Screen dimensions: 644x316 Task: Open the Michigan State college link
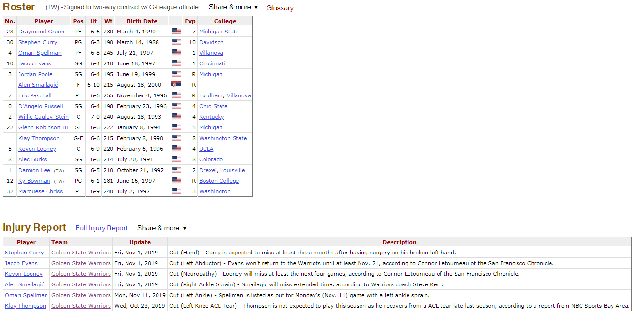click(219, 32)
